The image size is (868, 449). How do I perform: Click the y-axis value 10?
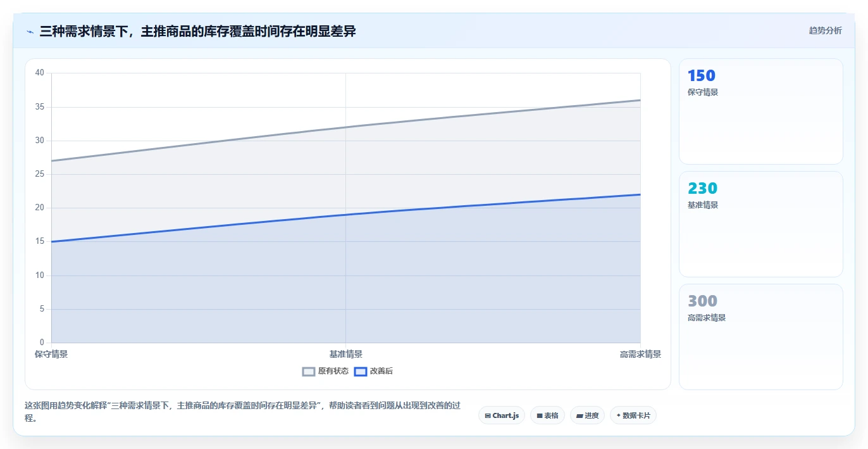[x=40, y=275]
